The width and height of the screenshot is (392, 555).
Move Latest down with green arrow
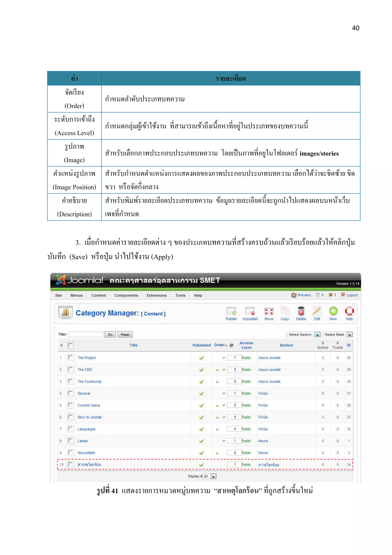click(224, 441)
